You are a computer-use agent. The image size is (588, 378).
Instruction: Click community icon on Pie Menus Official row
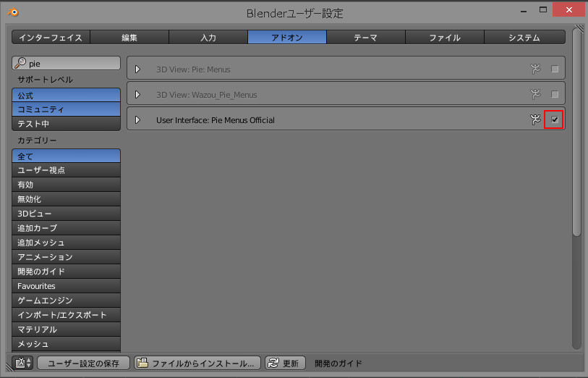pyautogui.click(x=535, y=119)
